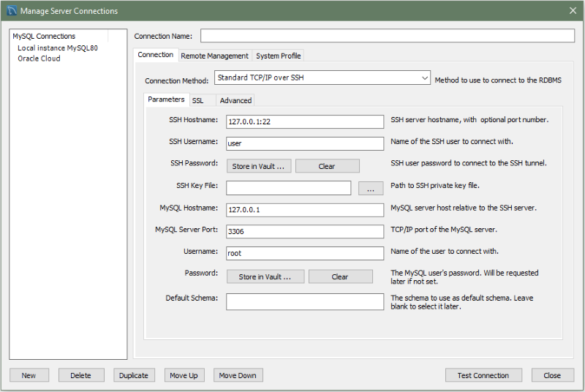Move the connection down in list
The width and height of the screenshot is (585, 392).
(238, 375)
